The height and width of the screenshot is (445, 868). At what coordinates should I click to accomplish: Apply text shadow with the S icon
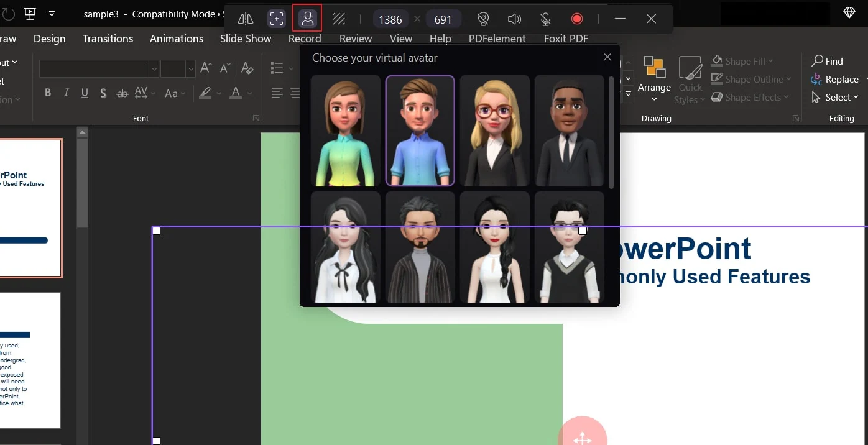(x=103, y=93)
